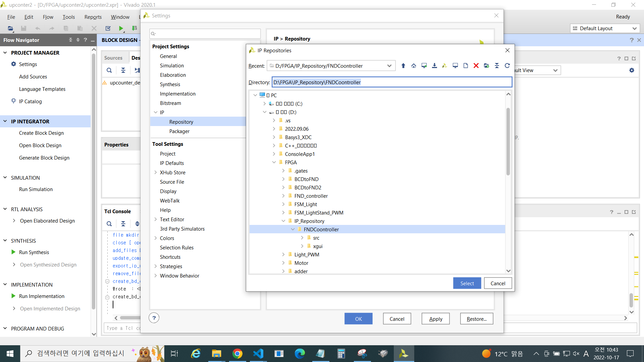Expand src folder node
The width and height of the screenshot is (644, 362).
click(x=302, y=238)
